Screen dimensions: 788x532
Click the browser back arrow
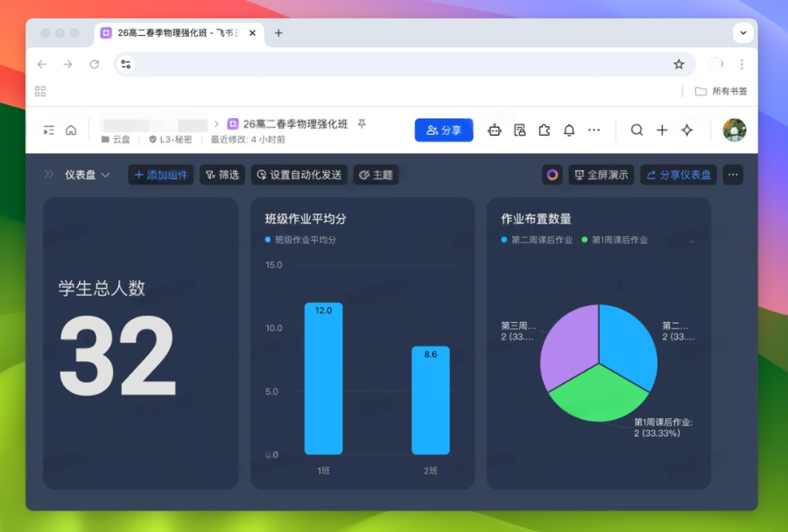(x=42, y=64)
